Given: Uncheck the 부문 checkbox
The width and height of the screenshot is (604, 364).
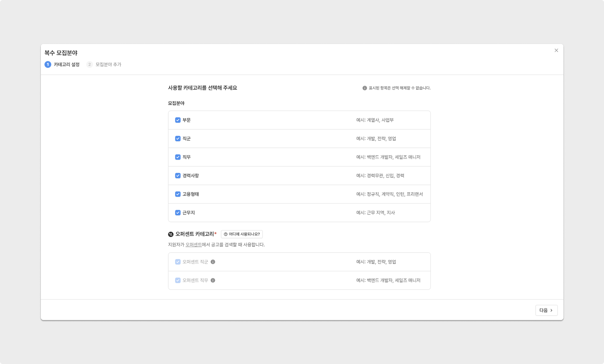Looking at the screenshot, I should point(178,120).
